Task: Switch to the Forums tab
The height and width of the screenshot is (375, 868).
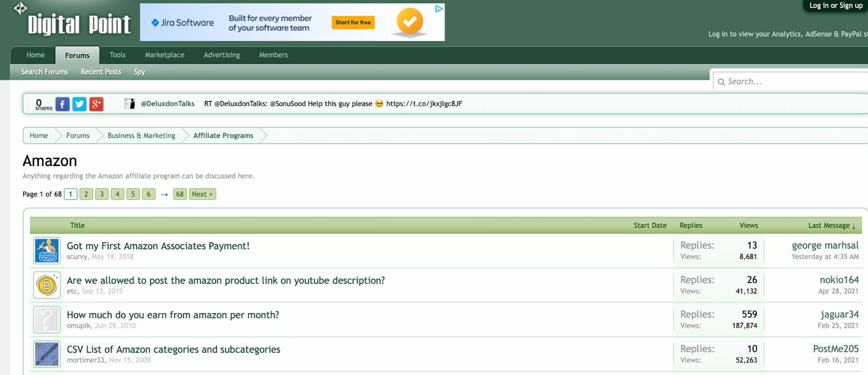Action: tap(77, 55)
